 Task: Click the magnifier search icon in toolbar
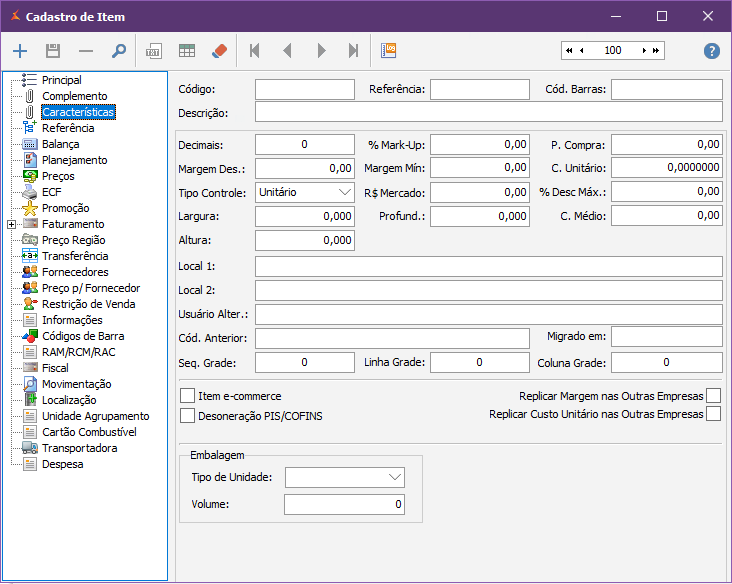click(x=119, y=51)
